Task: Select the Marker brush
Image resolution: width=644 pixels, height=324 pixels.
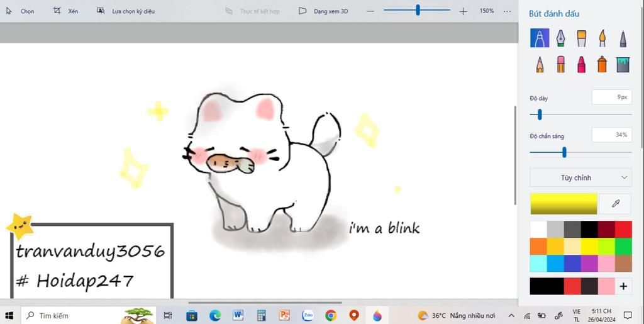Action: [x=540, y=38]
